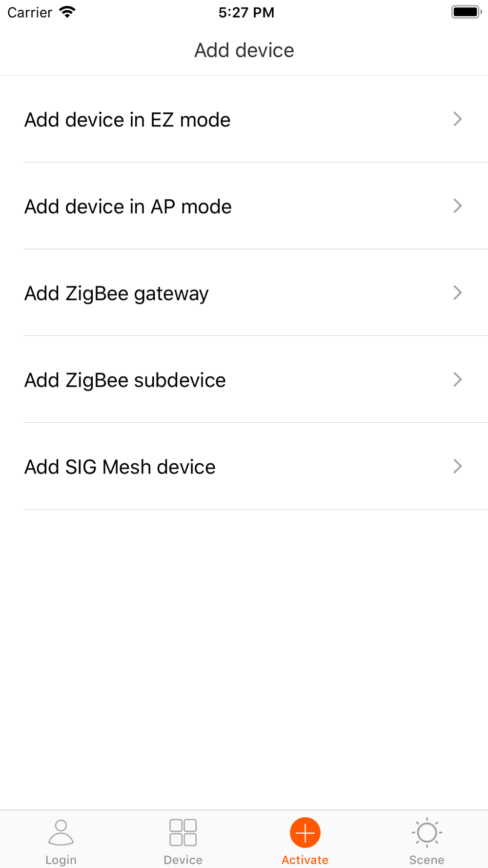Tap the status bar clock

tap(246, 12)
